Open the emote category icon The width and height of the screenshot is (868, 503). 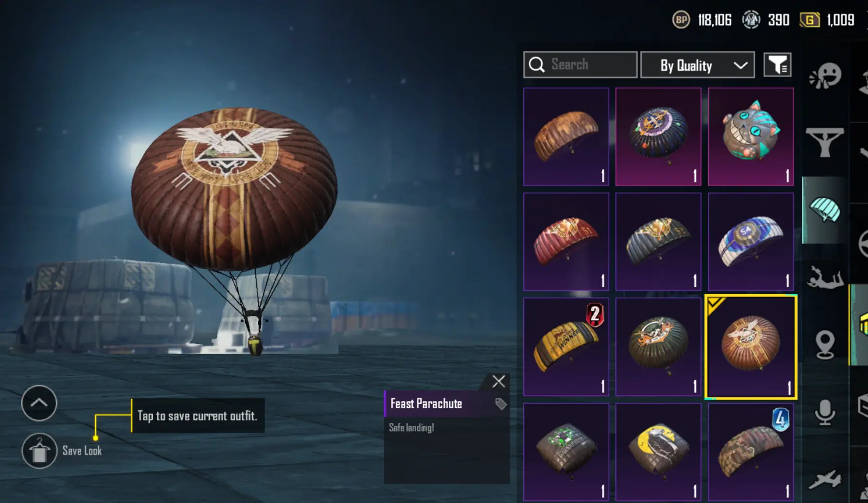(x=825, y=76)
